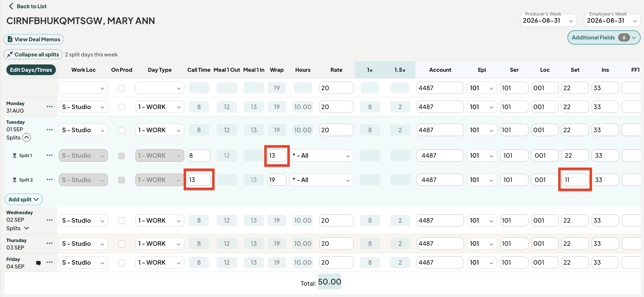Open Producer's Week date dropdown
Screen dimensions: 644x297
point(548,21)
